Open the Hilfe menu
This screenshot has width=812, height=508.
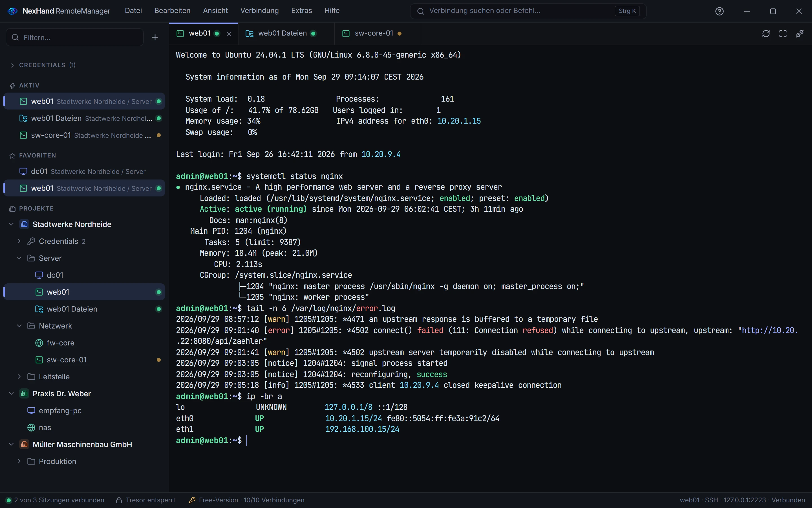pos(332,11)
